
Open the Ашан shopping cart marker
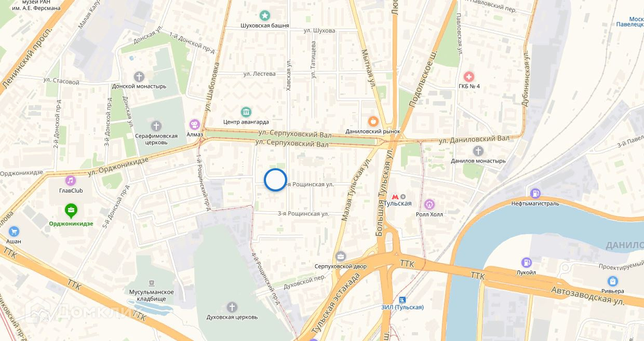pos(14,232)
